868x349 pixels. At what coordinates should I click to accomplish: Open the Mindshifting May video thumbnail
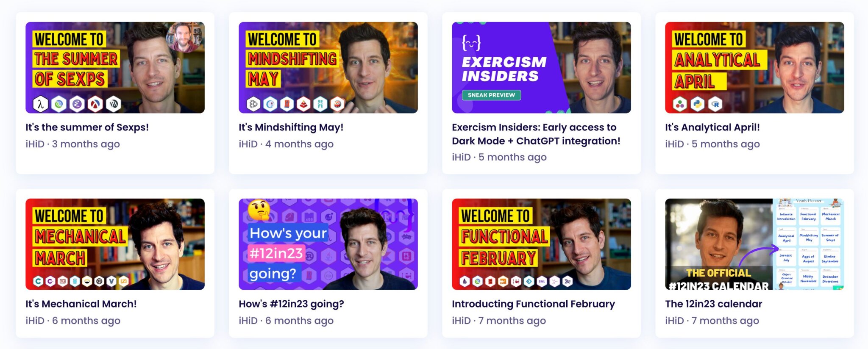[328, 68]
